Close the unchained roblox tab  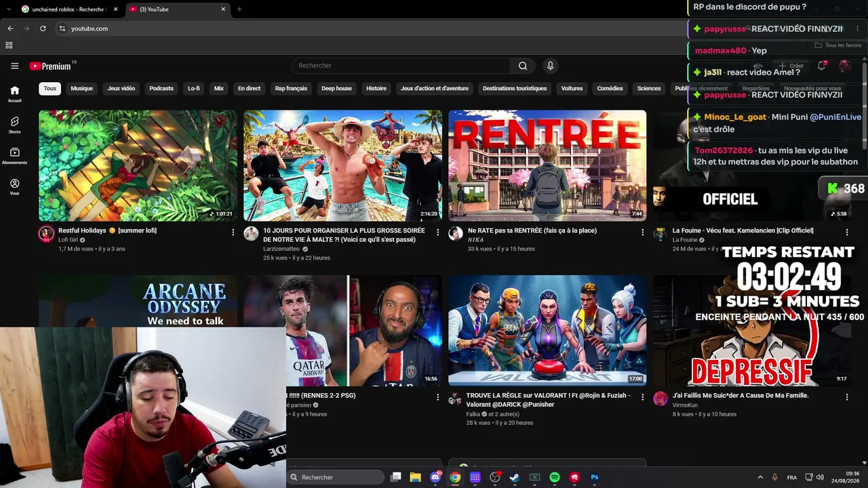(115, 9)
